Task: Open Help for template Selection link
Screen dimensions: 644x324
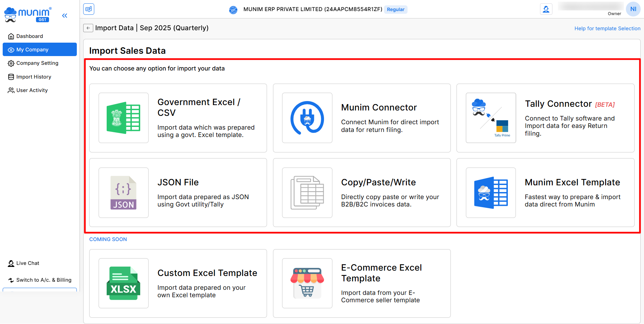Action: point(607,29)
